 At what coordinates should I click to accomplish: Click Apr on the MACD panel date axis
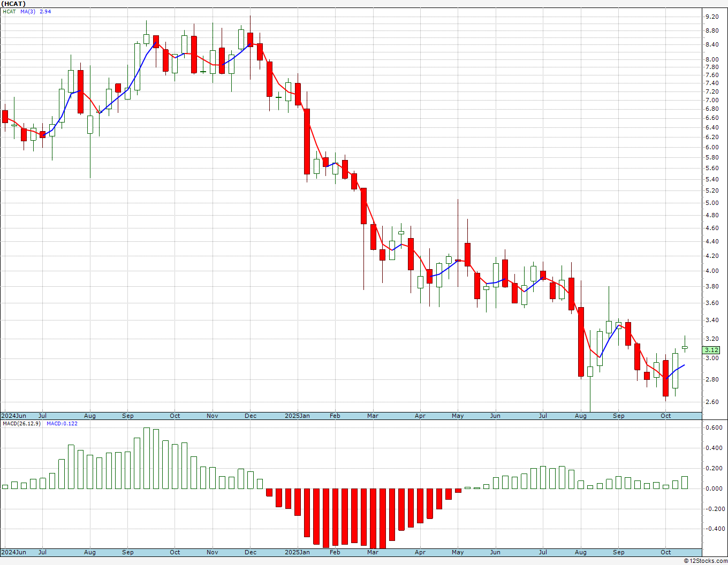click(420, 552)
